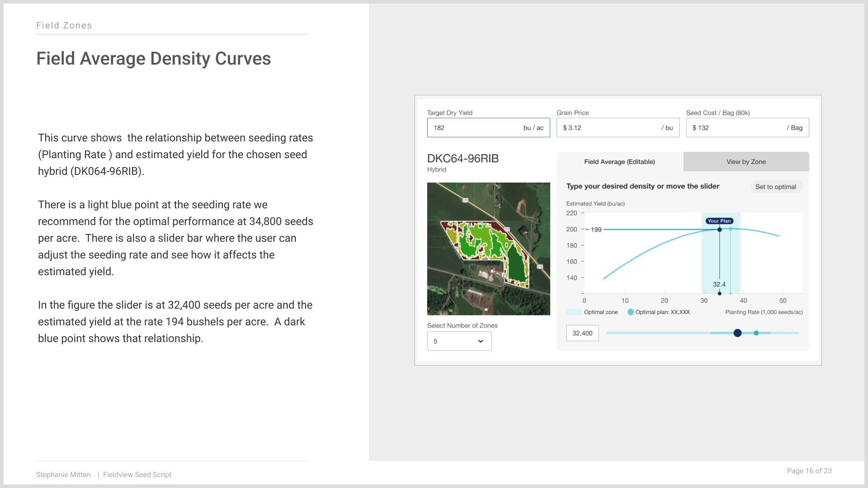
Task: Click the light blue optimal marker on slider
Action: 756,333
